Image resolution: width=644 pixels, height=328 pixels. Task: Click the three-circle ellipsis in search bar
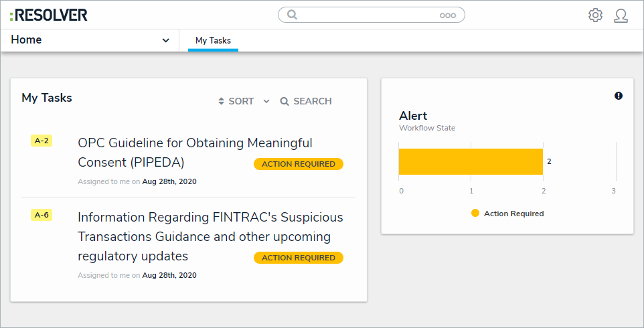pyautogui.click(x=447, y=15)
